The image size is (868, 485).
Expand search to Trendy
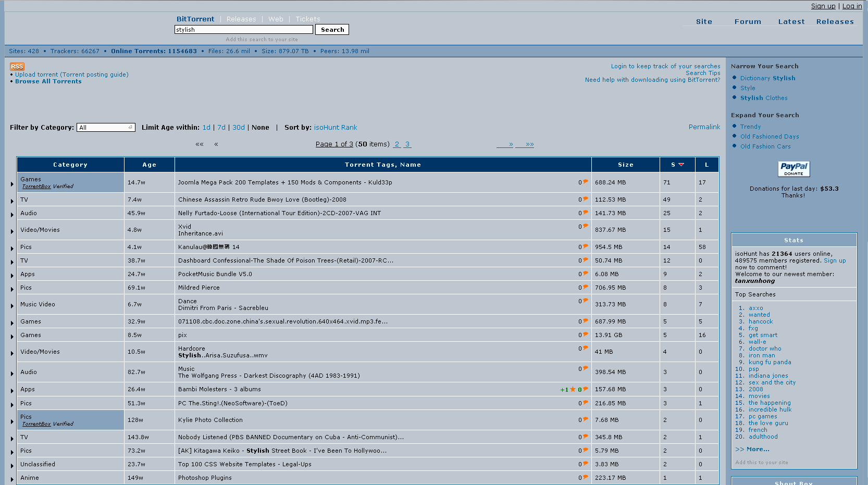click(x=750, y=127)
